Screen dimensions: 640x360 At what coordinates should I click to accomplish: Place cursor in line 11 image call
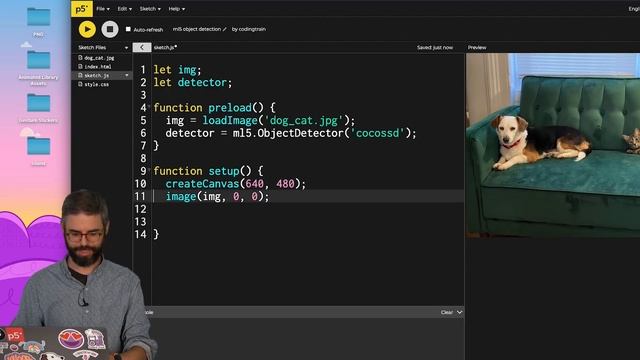217,197
